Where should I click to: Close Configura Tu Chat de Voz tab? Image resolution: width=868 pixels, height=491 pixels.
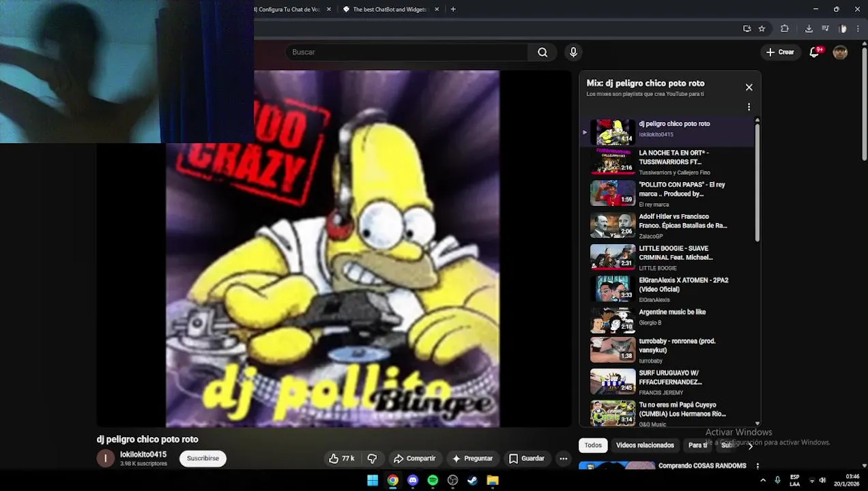click(329, 10)
